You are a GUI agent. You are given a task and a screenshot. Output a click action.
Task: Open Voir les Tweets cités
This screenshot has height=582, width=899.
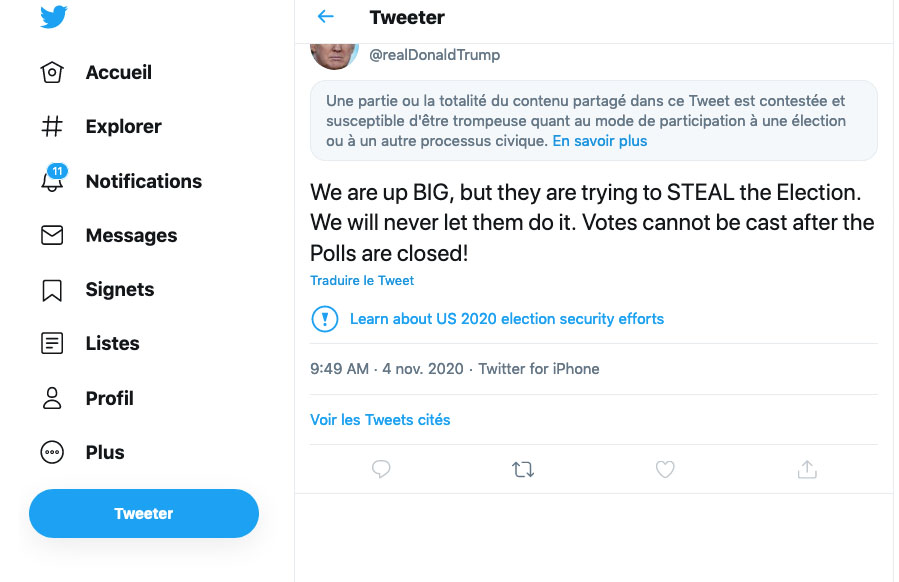click(x=380, y=420)
